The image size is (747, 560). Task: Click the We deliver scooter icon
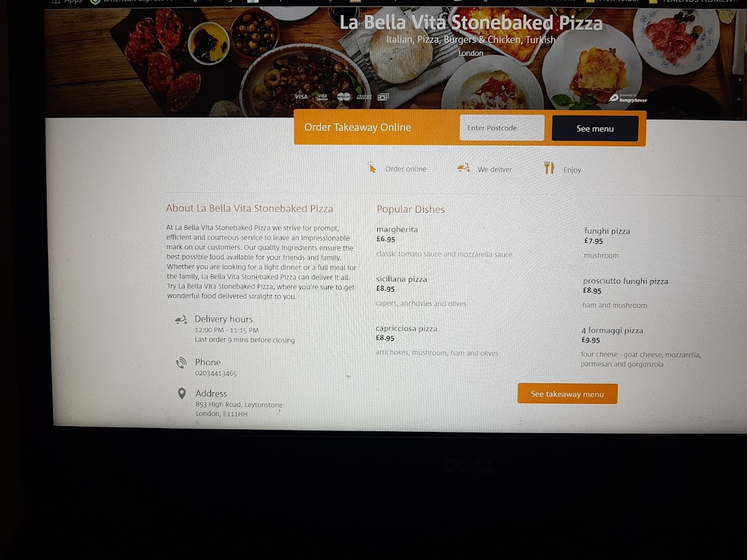click(463, 167)
